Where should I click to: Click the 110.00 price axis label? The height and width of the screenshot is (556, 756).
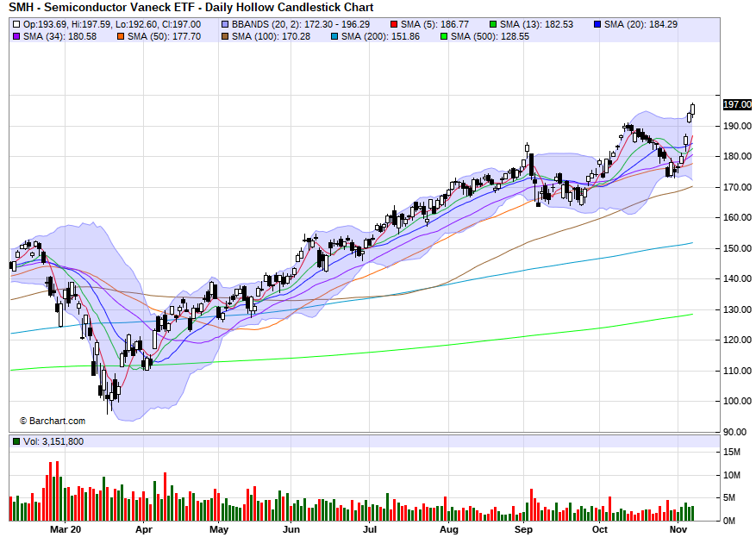pyautogui.click(x=737, y=371)
